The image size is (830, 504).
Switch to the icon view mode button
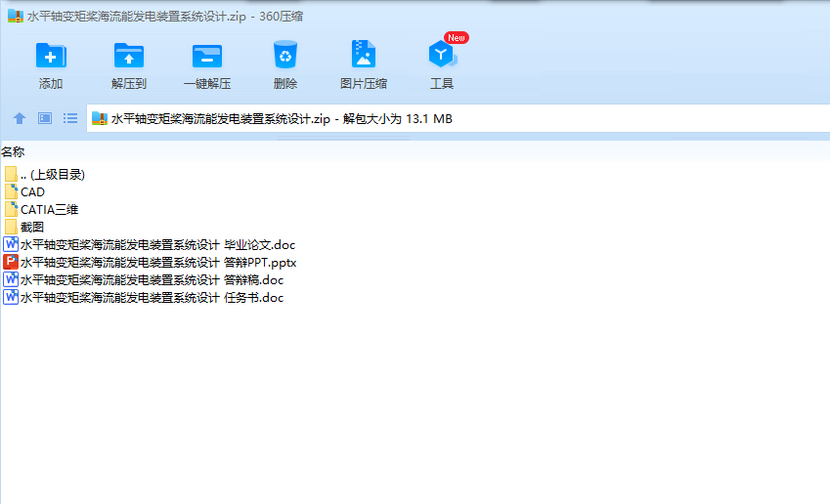[45, 118]
